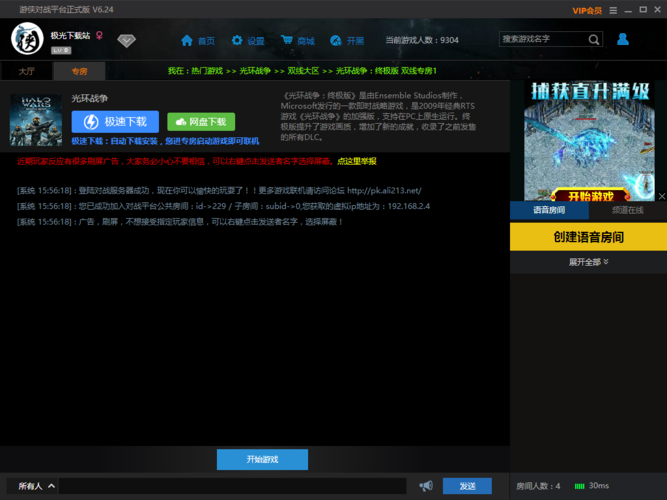The width and height of the screenshot is (667, 500).
Task: Click the 网盘下载 button
Action: (x=201, y=122)
